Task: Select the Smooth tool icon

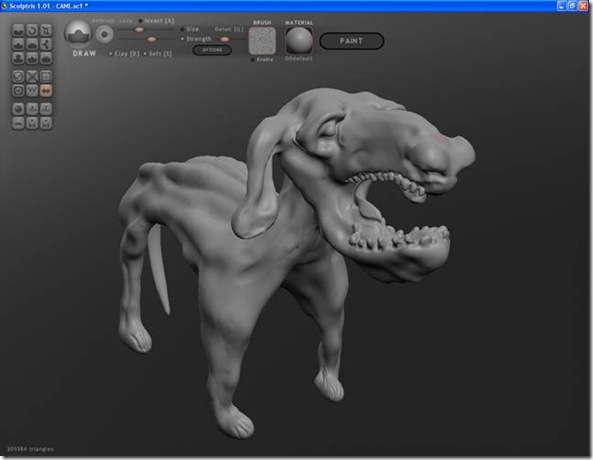Action: click(x=32, y=58)
